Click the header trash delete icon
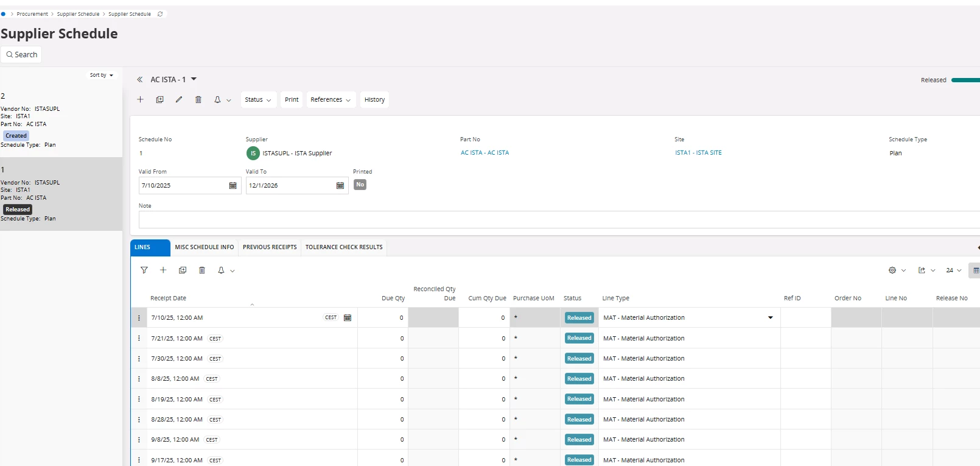 pos(198,99)
